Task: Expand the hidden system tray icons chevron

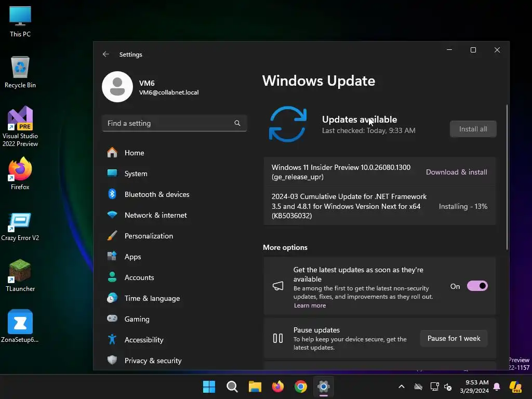Action: tap(402, 387)
